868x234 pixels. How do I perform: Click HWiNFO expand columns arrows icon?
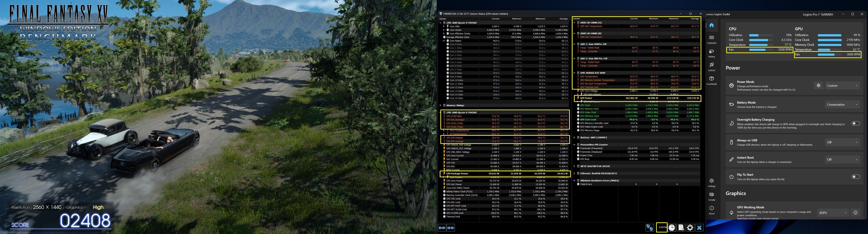click(442, 228)
